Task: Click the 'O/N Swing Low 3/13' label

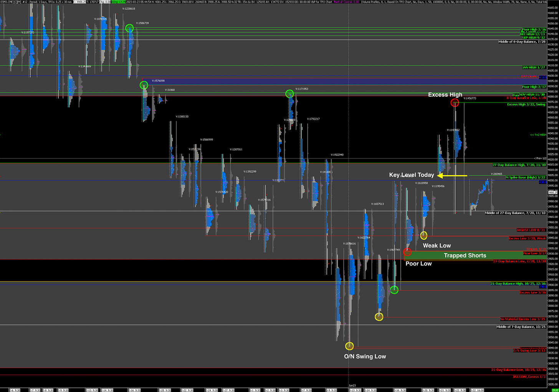Action: [529, 351]
